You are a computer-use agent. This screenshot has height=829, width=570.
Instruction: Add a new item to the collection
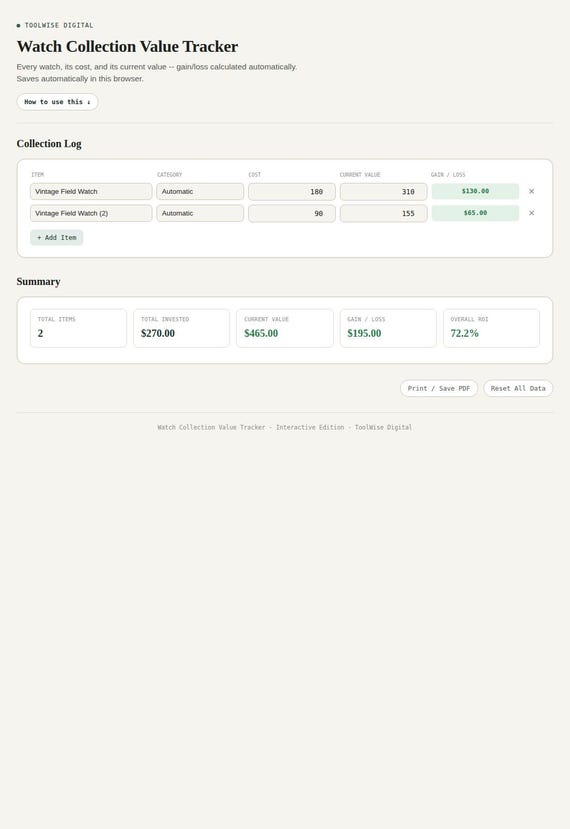coord(57,238)
